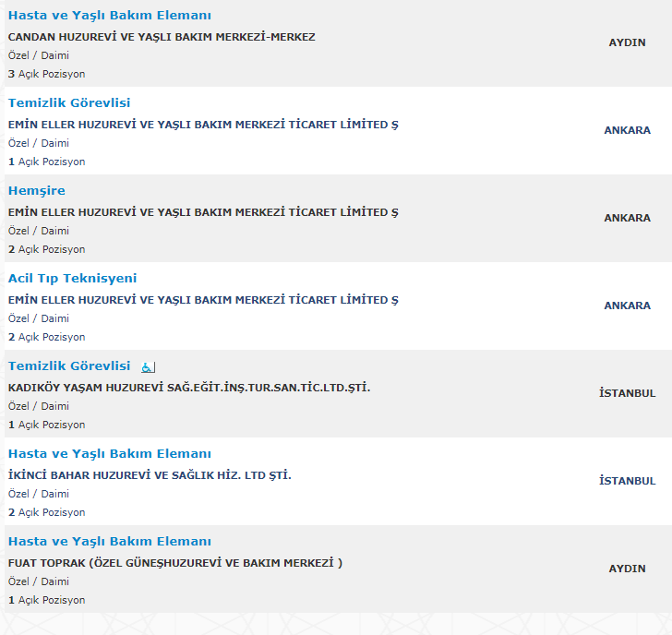Click ANKARA location in Acil Tıp Teknisyeni row
This screenshot has width=672, height=635.
(x=627, y=306)
